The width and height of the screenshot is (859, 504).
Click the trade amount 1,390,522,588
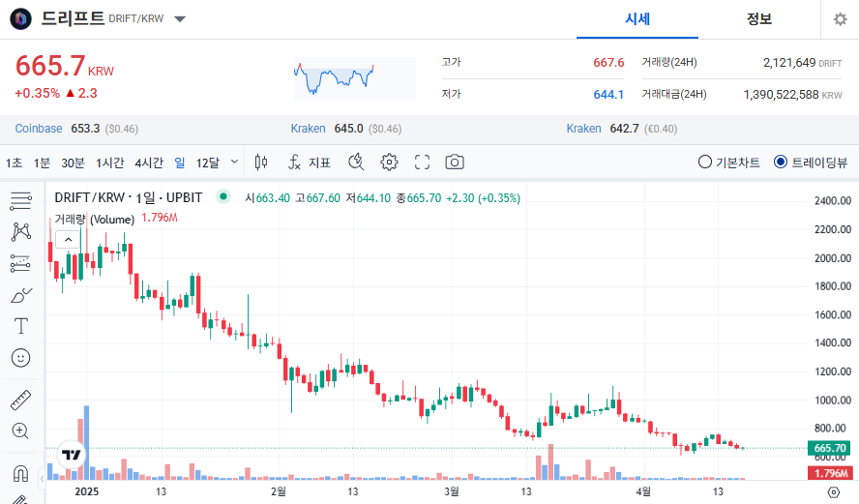coord(782,94)
